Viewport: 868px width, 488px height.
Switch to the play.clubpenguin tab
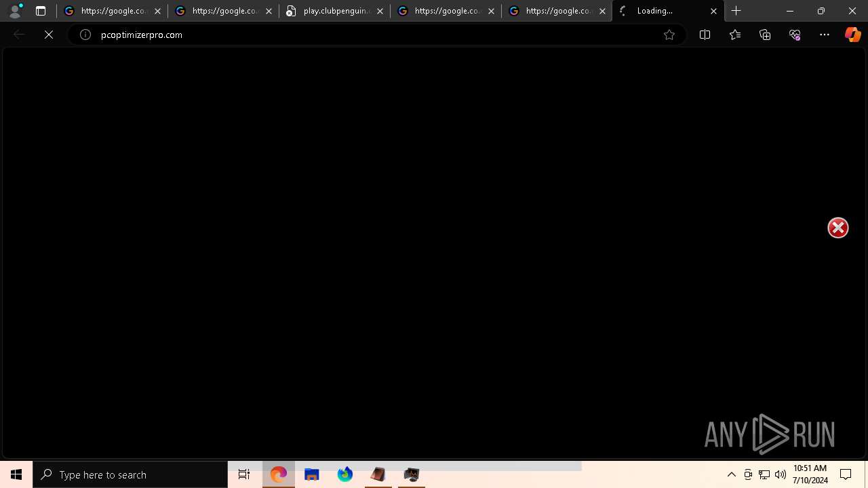click(334, 11)
